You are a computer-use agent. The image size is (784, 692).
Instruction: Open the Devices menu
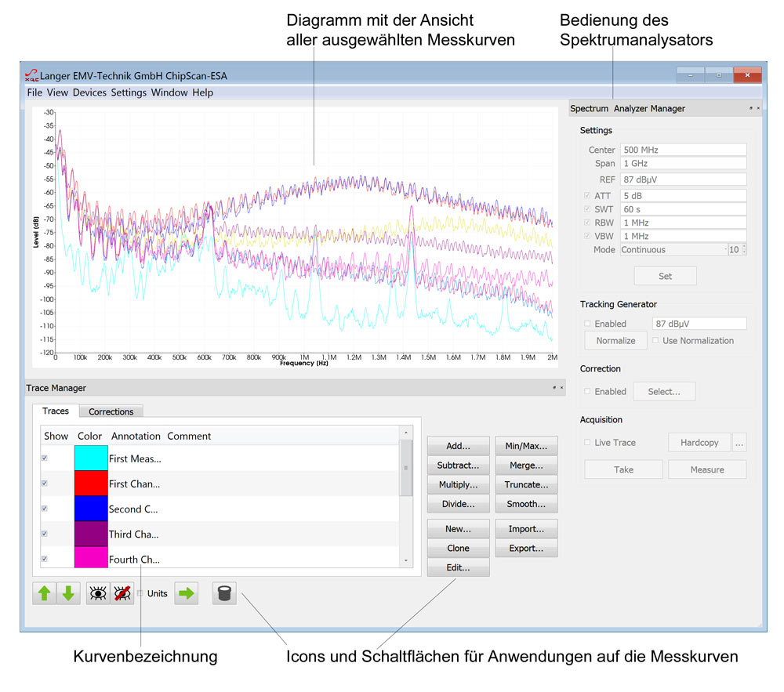pyautogui.click(x=89, y=92)
